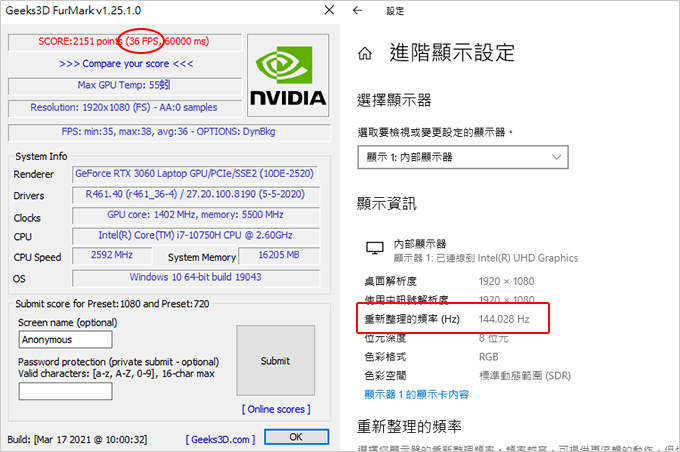Viewport: 680px width, 452px height.
Task: Click the 顯示資訊 section heading
Action: click(x=386, y=203)
